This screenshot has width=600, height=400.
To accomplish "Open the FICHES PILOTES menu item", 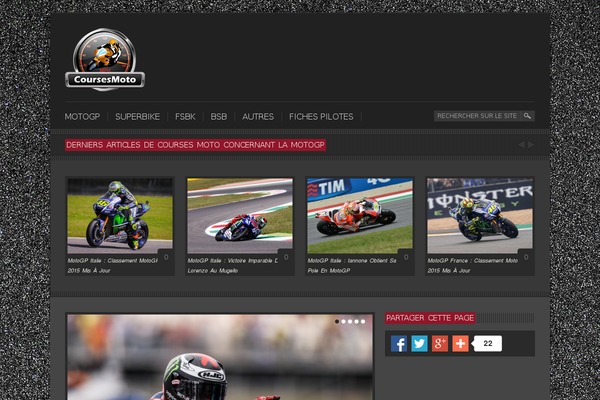I will (321, 117).
